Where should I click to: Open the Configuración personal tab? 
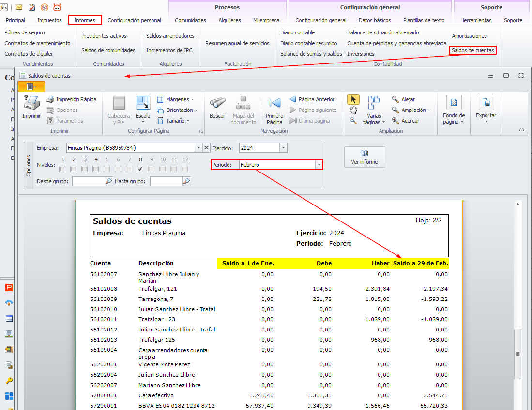coord(134,20)
